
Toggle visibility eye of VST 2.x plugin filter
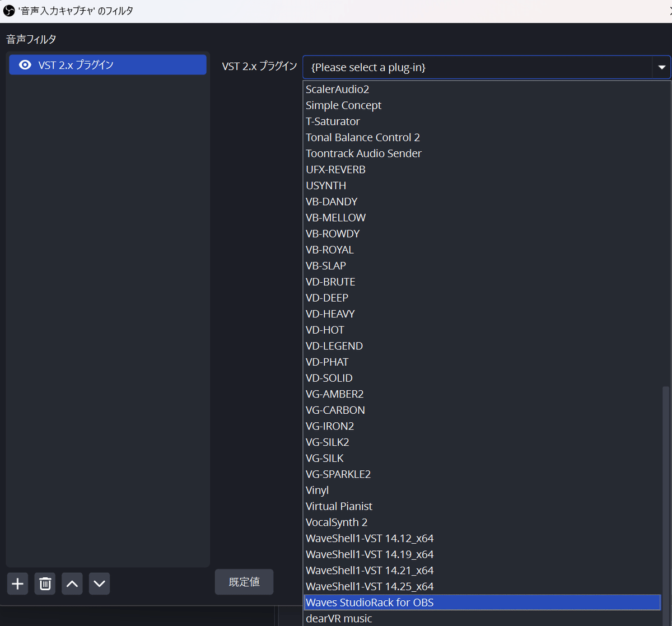coord(25,65)
